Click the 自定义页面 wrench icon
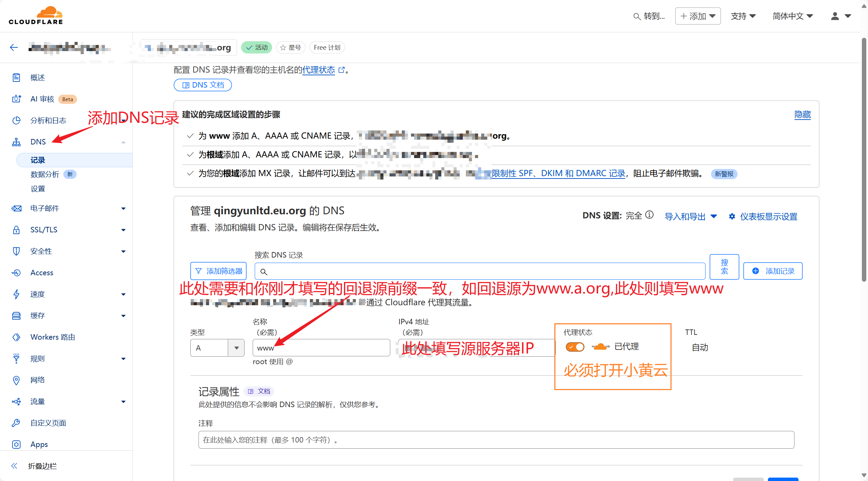Screen dimensions: 868x481 click(16, 423)
